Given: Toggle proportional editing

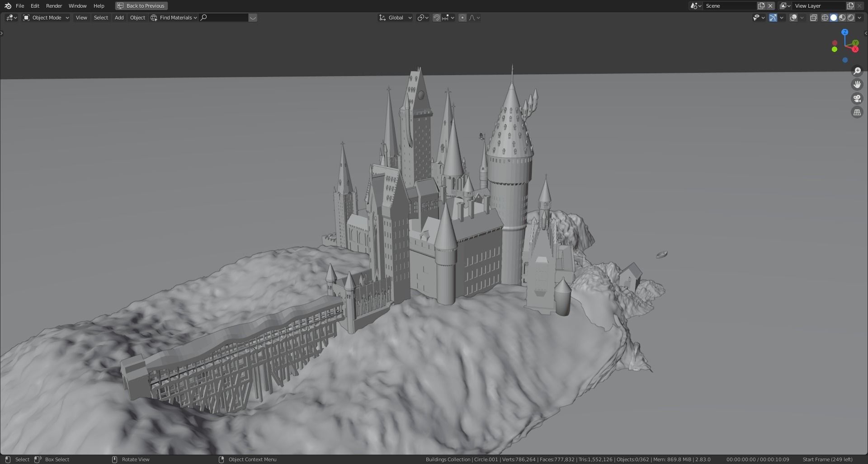Looking at the screenshot, I should [462, 18].
